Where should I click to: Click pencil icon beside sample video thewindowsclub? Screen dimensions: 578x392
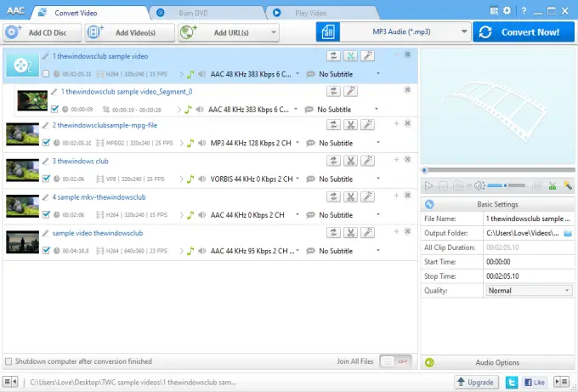point(45,233)
